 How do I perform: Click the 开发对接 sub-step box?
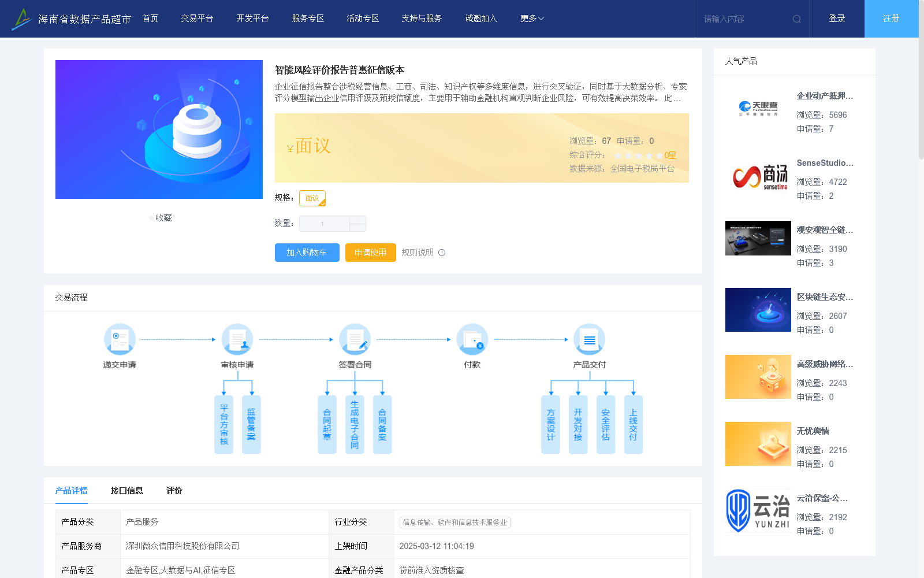578,425
